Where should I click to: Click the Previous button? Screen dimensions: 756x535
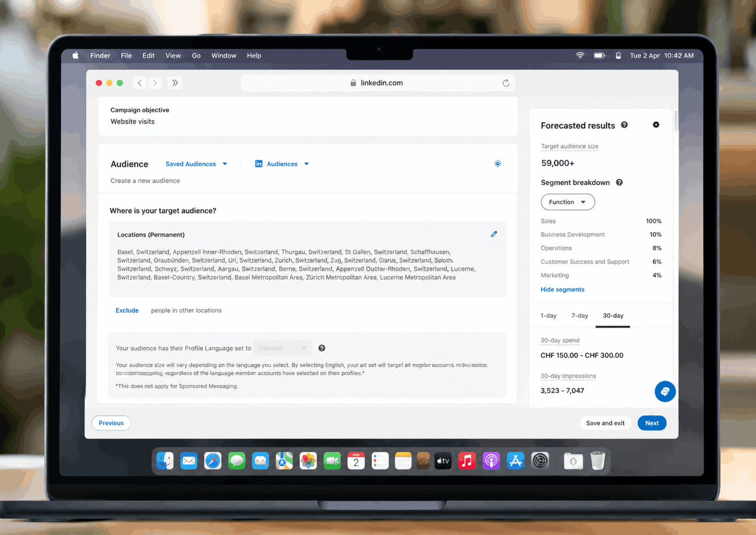point(111,423)
